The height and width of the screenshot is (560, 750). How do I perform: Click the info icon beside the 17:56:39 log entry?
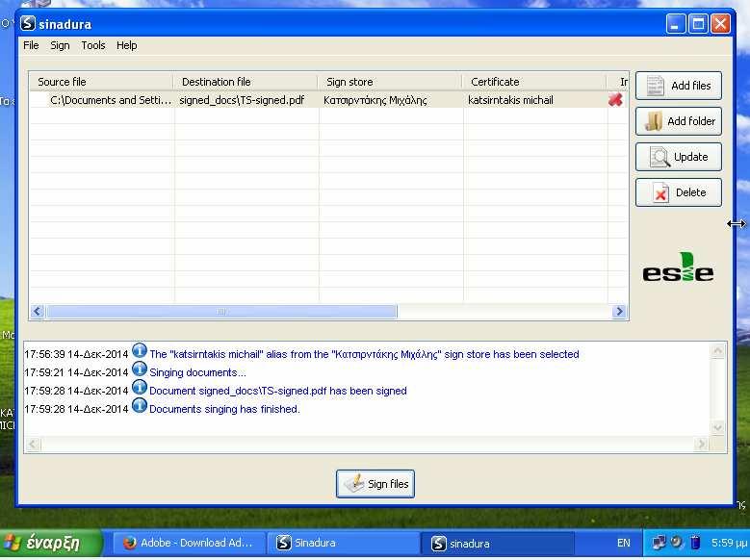[x=140, y=351]
